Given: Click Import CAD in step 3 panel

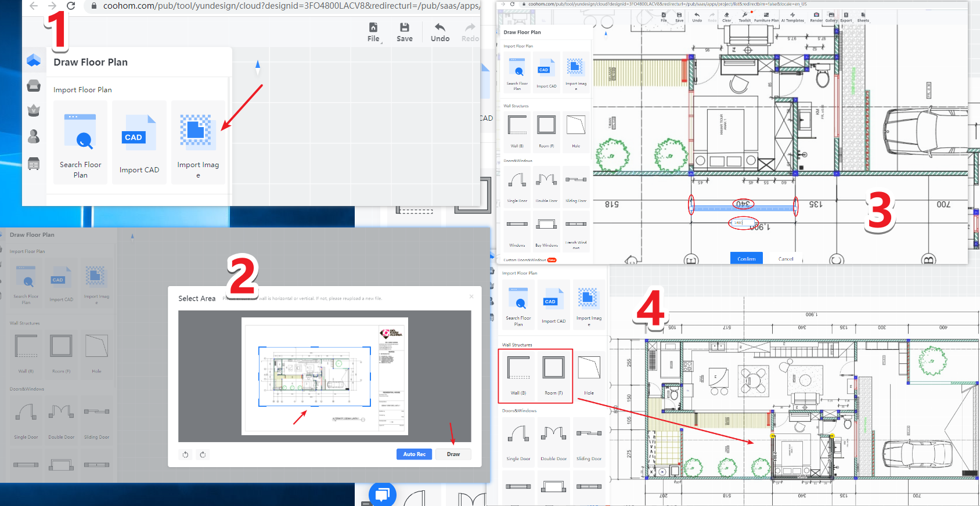Looking at the screenshot, I should [x=546, y=73].
